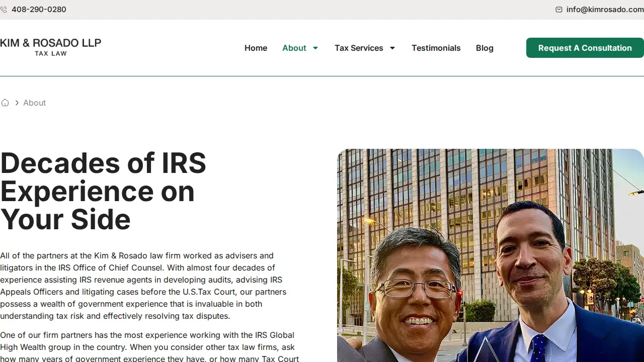Screen dimensions: 644x362
Task: Click paragraph starting 'One of our firm partners'
Action: 149,347
